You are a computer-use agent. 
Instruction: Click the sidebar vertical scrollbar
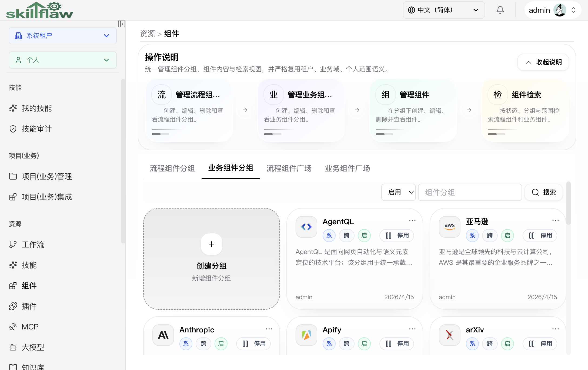[123, 161]
